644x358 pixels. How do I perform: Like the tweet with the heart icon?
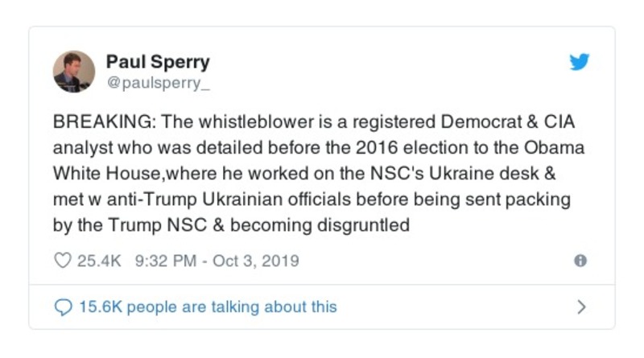click(x=63, y=261)
